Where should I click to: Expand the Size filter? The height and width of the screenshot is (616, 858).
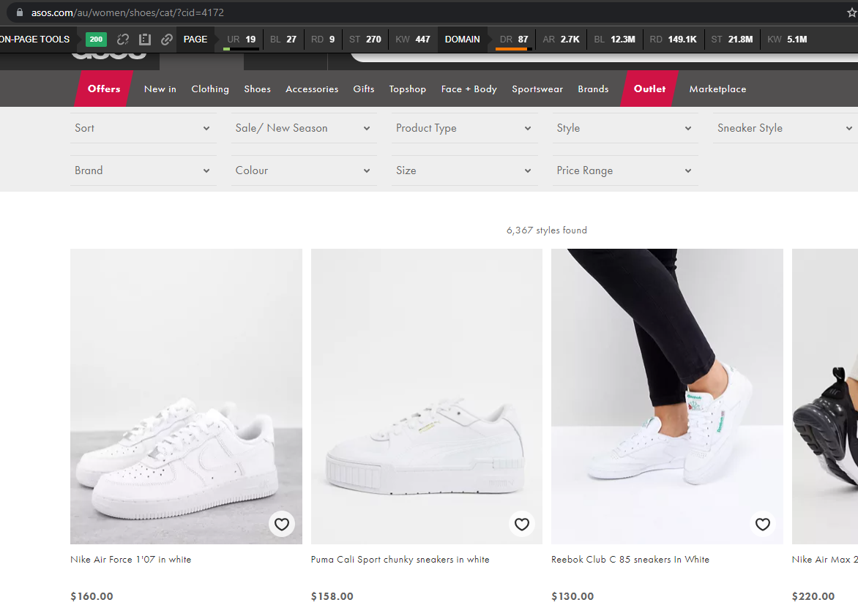(465, 170)
